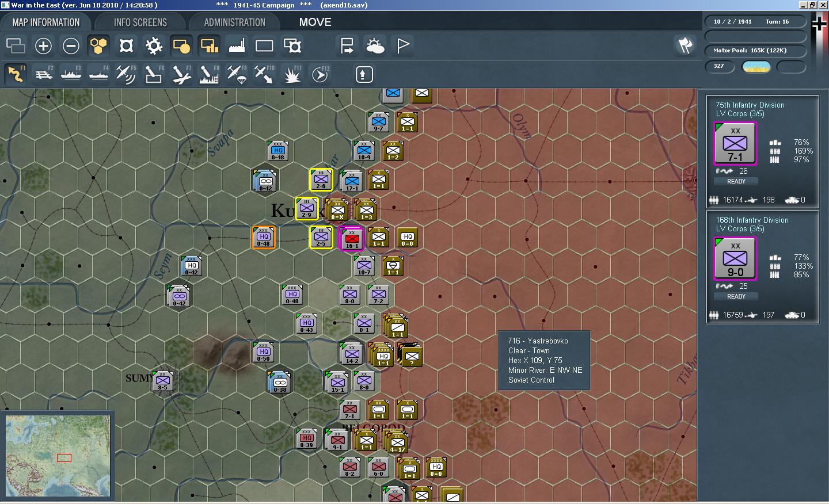Toggle the factory locations icon
Screen dimensions: 829x504
click(x=237, y=46)
